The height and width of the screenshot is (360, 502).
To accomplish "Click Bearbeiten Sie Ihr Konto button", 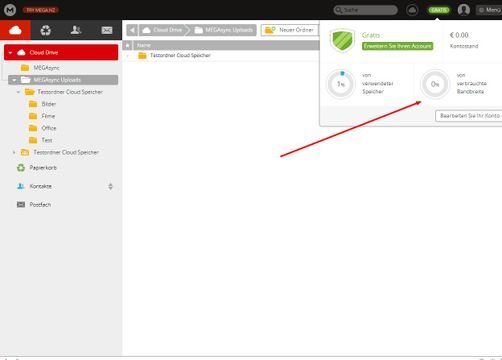I will tap(469, 116).
